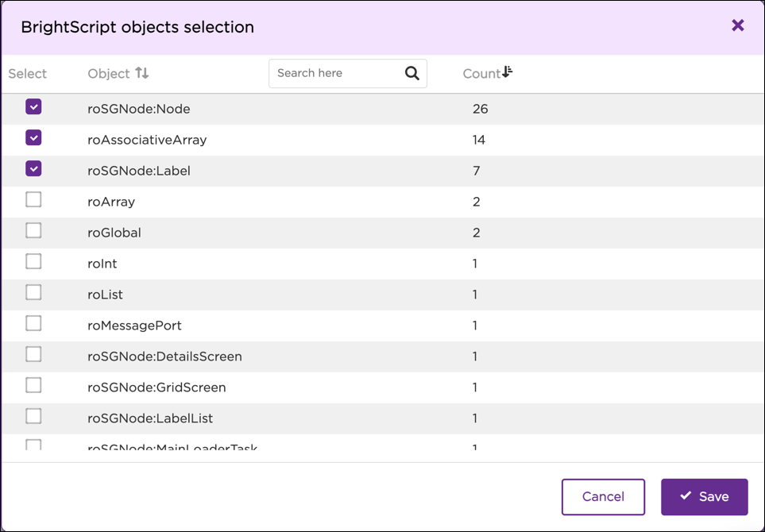Select the roList object
The image size is (765, 532).
click(x=33, y=292)
